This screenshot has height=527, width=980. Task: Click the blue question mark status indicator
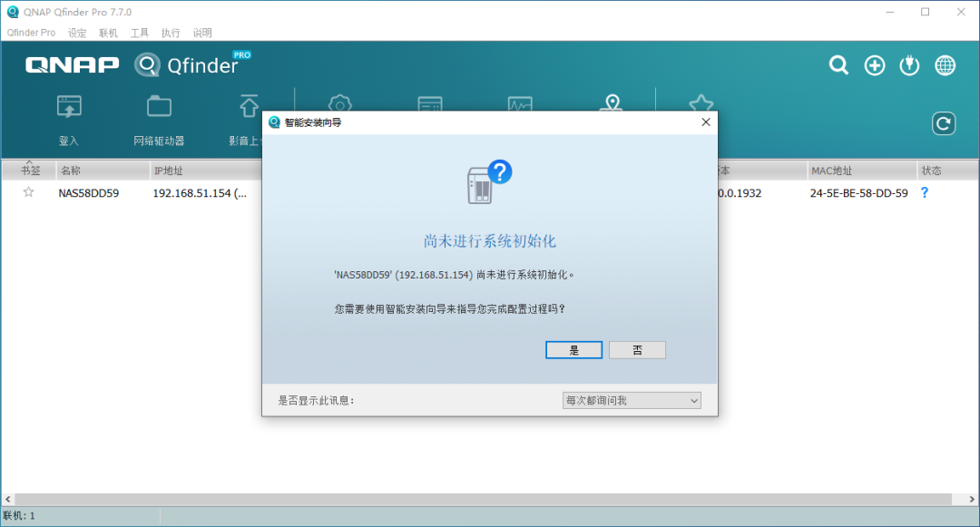click(x=924, y=192)
